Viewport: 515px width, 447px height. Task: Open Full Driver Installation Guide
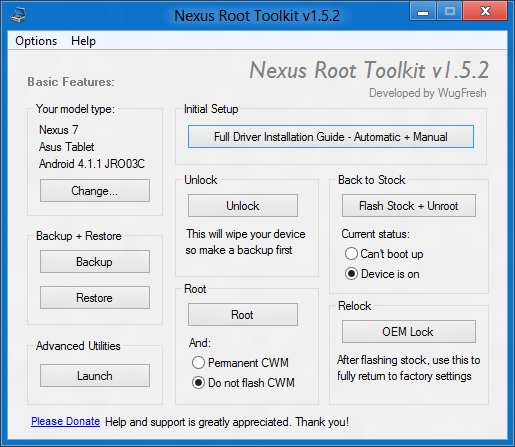point(331,137)
